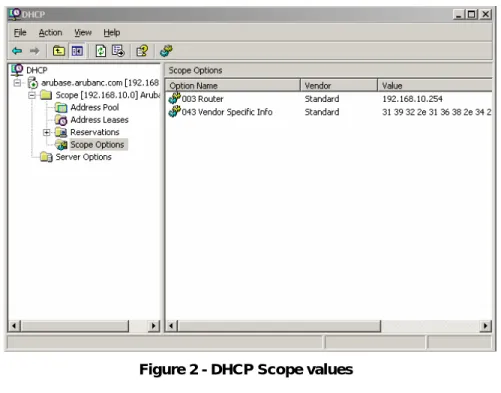This screenshot has width=501, height=393.
Task: Go up one level with folder icon
Action: [59, 51]
